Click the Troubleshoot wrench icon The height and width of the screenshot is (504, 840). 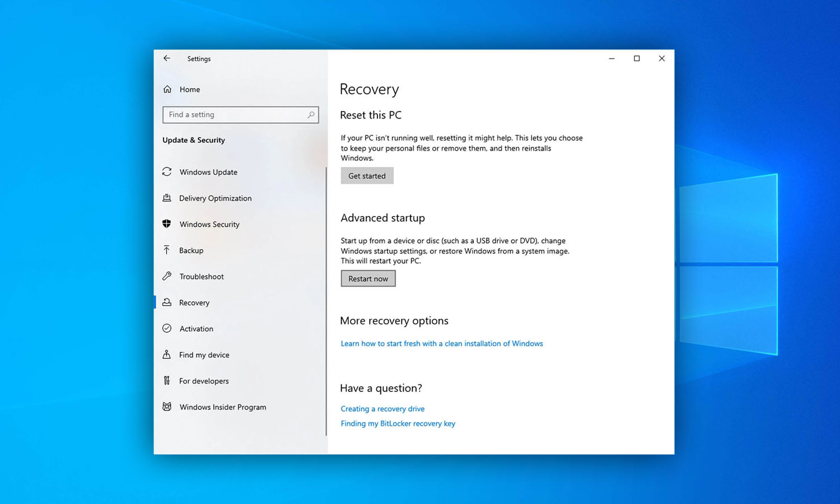click(x=167, y=276)
